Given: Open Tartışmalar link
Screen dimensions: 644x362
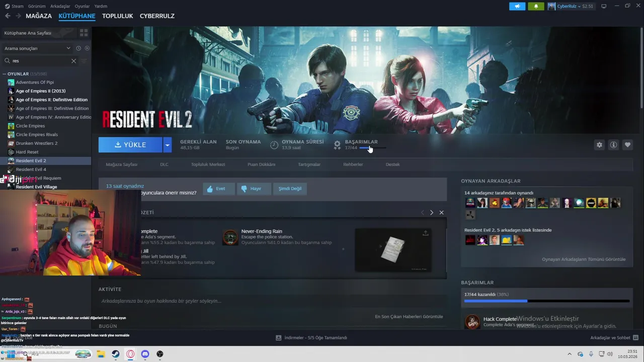Looking at the screenshot, I should point(309,164).
